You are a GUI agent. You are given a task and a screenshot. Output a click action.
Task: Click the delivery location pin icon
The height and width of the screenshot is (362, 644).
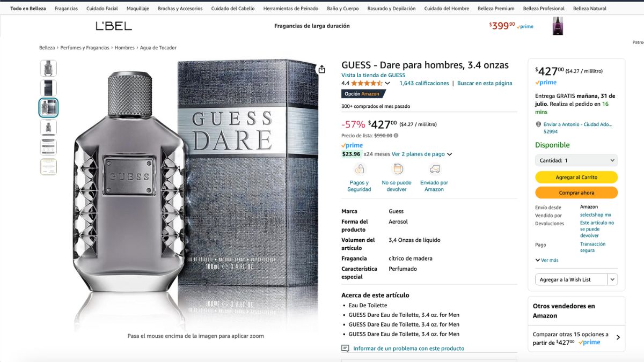[538, 124]
